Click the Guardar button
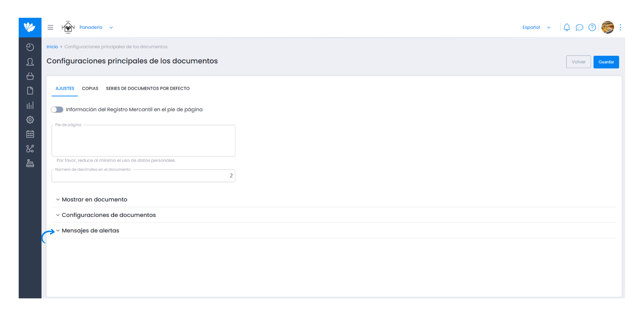Image resolution: width=644 pixels, height=318 pixels. click(x=606, y=62)
